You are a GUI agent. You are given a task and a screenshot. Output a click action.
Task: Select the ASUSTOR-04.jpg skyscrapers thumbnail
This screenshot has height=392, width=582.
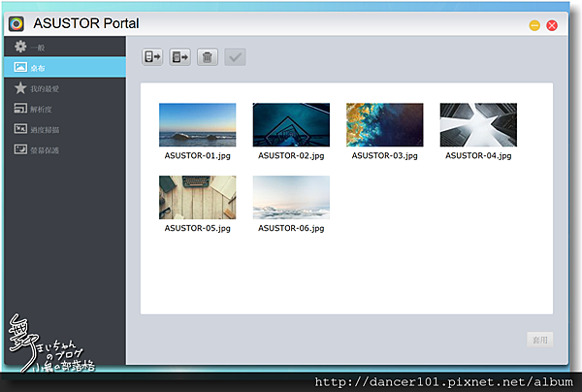click(478, 125)
